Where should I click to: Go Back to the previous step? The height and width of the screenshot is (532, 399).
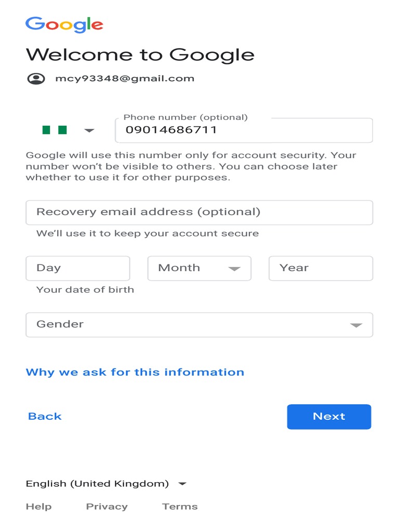(x=45, y=416)
